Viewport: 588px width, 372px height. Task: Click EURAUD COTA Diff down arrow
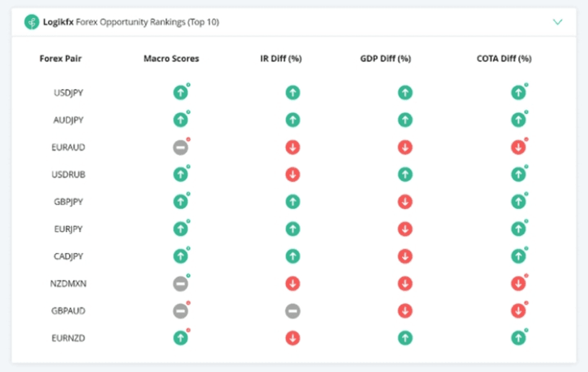coord(519,147)
